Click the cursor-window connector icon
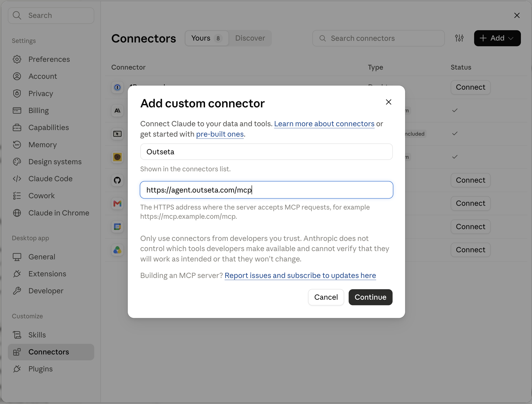532x404 pixels. pos(117,134)
